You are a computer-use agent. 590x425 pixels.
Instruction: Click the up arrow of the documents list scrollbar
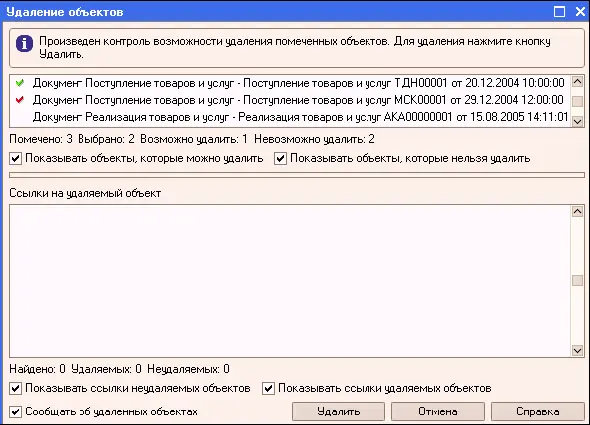click(577, 81)
